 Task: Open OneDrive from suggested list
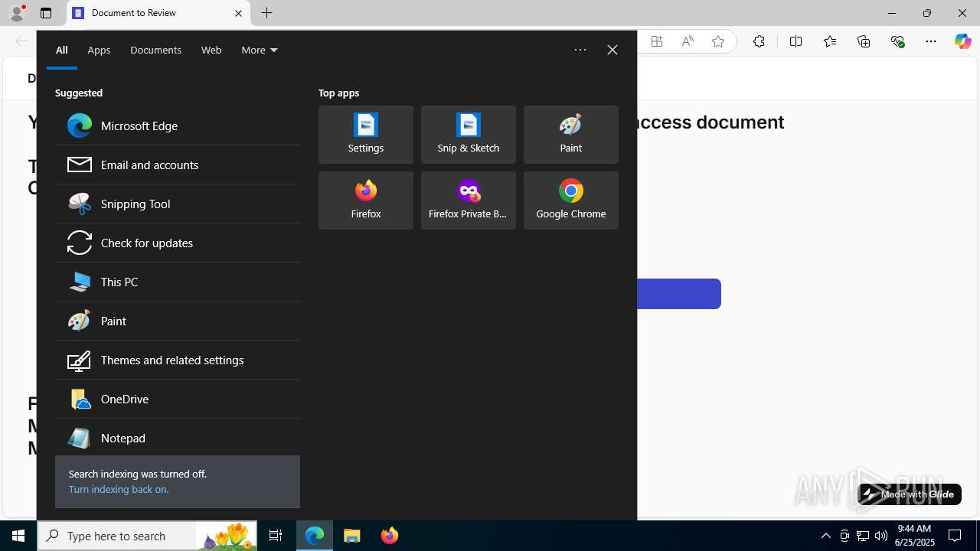177,399
